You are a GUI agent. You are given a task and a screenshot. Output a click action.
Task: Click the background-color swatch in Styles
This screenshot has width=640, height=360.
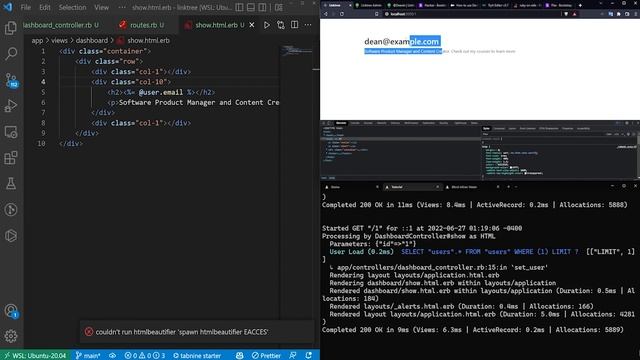[511, 167]
